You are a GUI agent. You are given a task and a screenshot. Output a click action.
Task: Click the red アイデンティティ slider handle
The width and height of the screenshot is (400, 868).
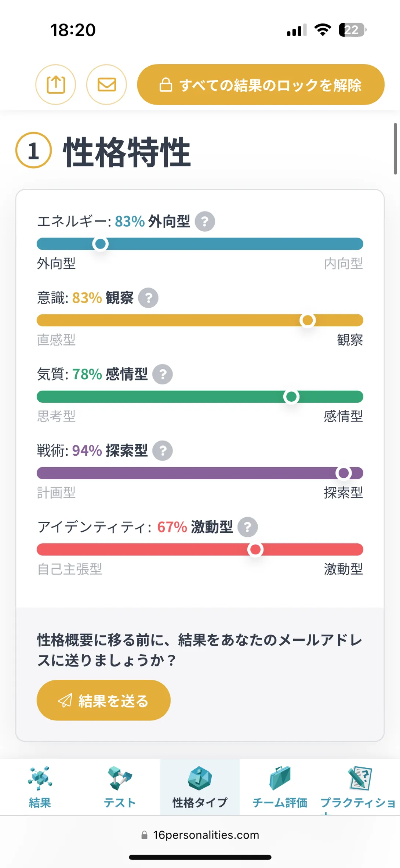255,549
